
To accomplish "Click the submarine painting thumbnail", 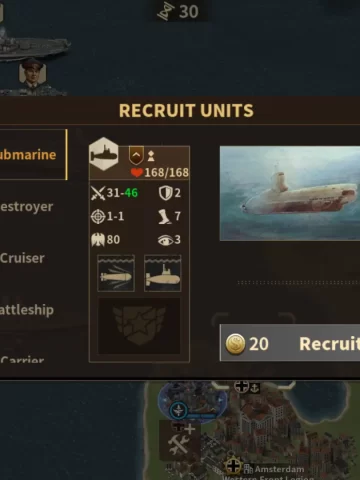I will (x=290, y=193).
